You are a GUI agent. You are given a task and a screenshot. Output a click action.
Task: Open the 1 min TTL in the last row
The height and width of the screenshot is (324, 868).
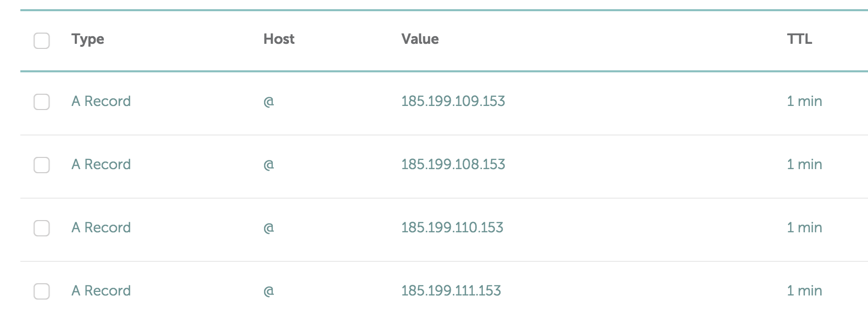pos(804,290)
